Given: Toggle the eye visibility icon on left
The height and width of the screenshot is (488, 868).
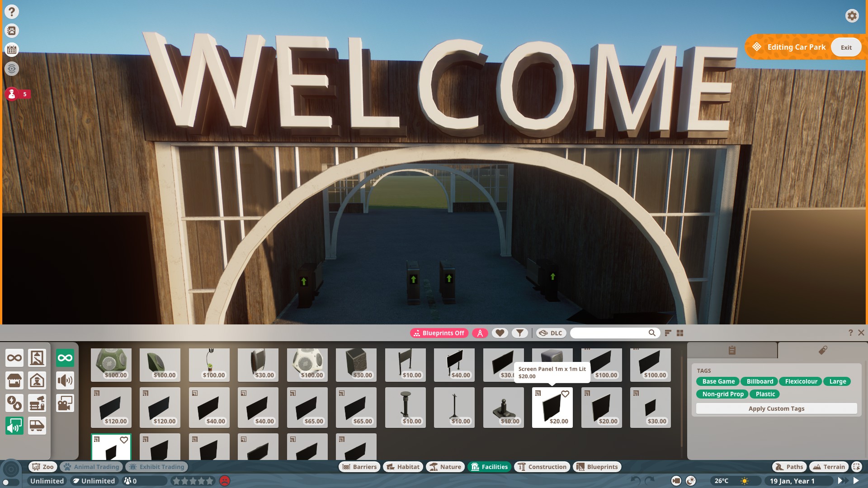Looking at the screenshot, I should coord(12,69).
